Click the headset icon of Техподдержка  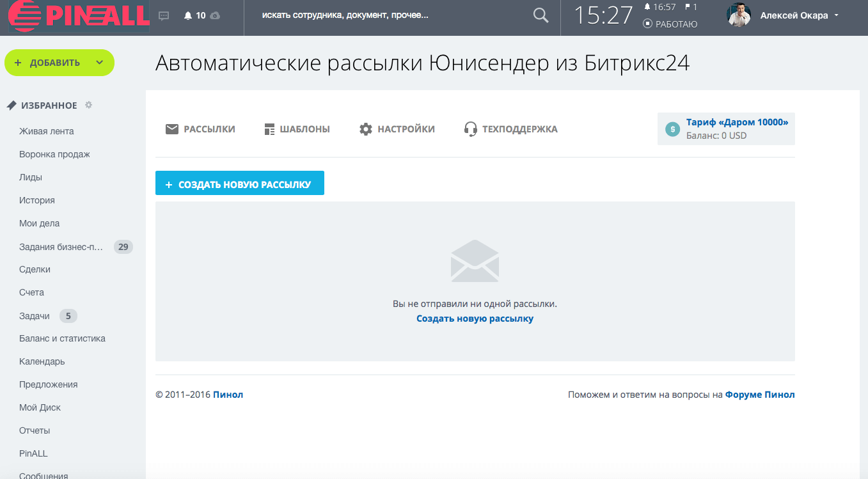click(471, 129)
